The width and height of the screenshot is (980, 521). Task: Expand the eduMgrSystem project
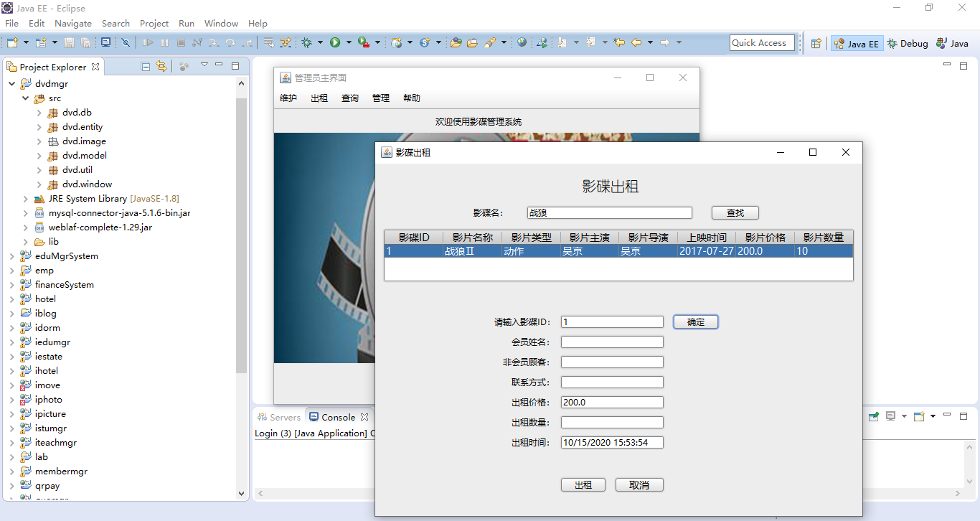tap(11, 256)
